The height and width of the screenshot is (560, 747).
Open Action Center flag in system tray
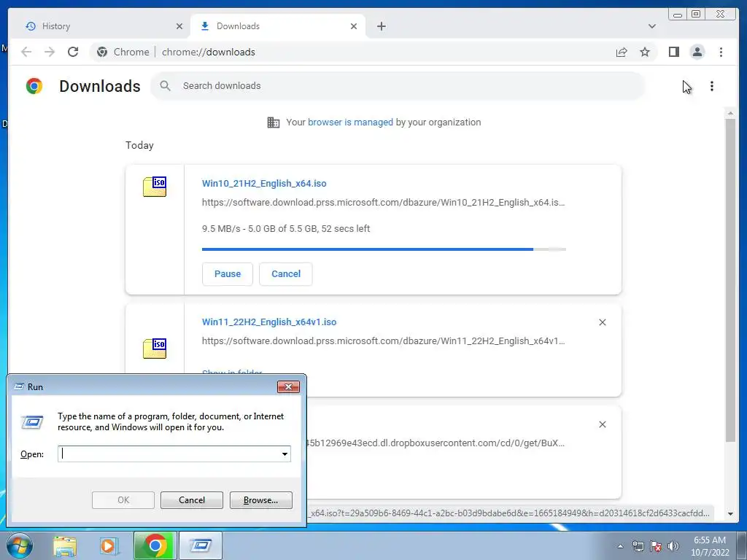pyautogui.click(x=656, y=545)
